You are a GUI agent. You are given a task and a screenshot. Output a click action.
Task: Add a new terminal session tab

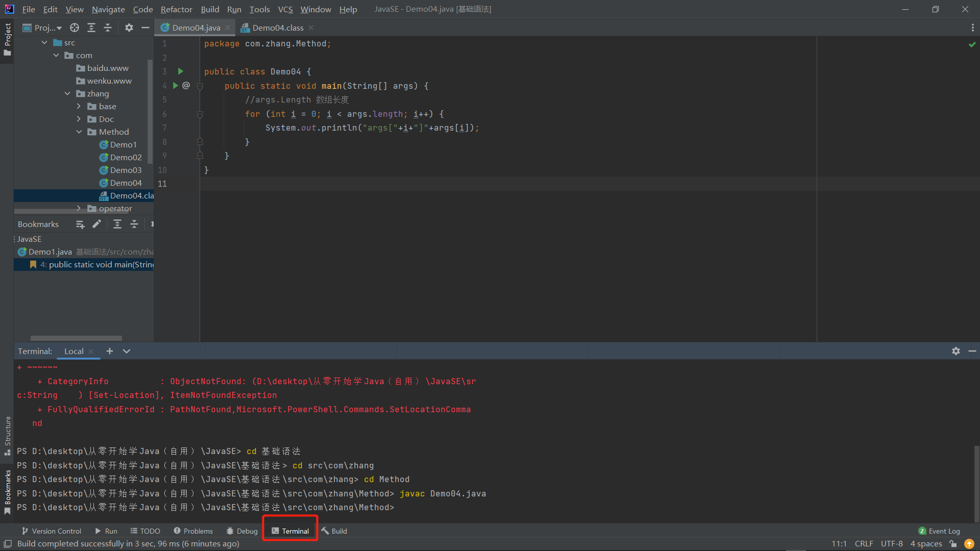coord(109,351)
